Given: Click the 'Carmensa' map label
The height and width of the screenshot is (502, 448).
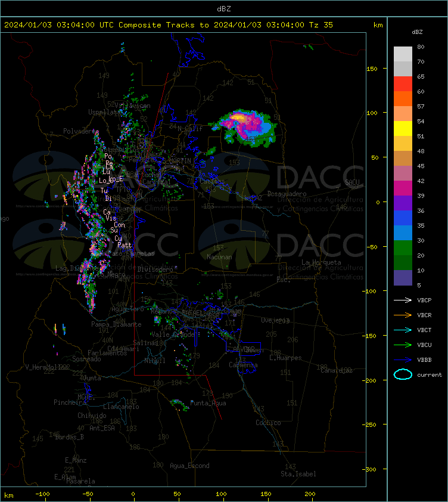Looking at the screenshot, I should pyautogui.click(x=243, y=365).
